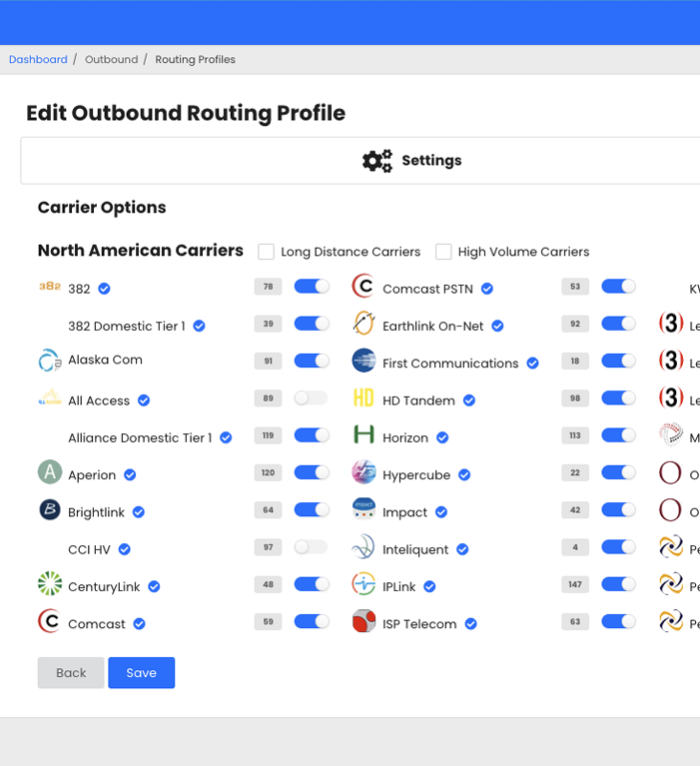Screen dimensions: 700x766
Task: Click the Earthlink On-Net logo icon
Action: coord(363,324)
